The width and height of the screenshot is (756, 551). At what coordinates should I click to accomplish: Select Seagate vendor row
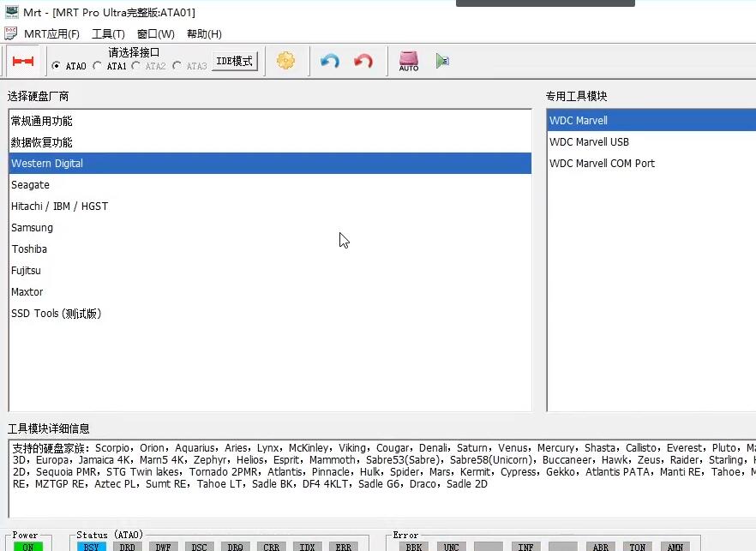point(270,184)
